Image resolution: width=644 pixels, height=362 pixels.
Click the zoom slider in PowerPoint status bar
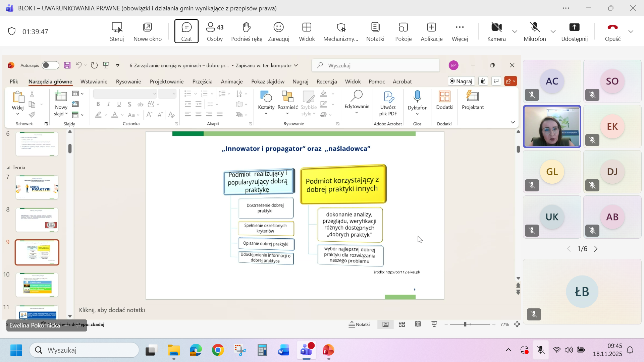[x=465, y=324]
